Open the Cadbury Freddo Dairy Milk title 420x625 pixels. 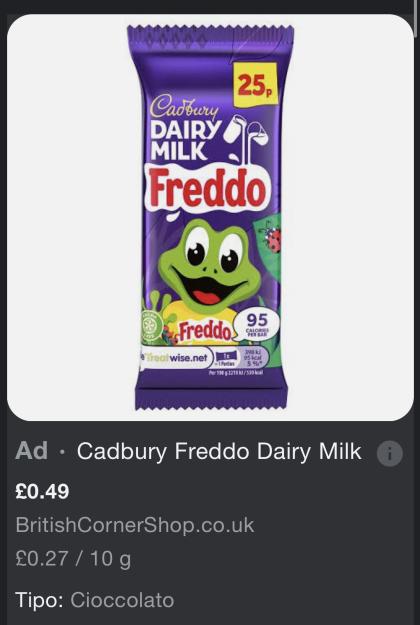[x=219, y=452]
